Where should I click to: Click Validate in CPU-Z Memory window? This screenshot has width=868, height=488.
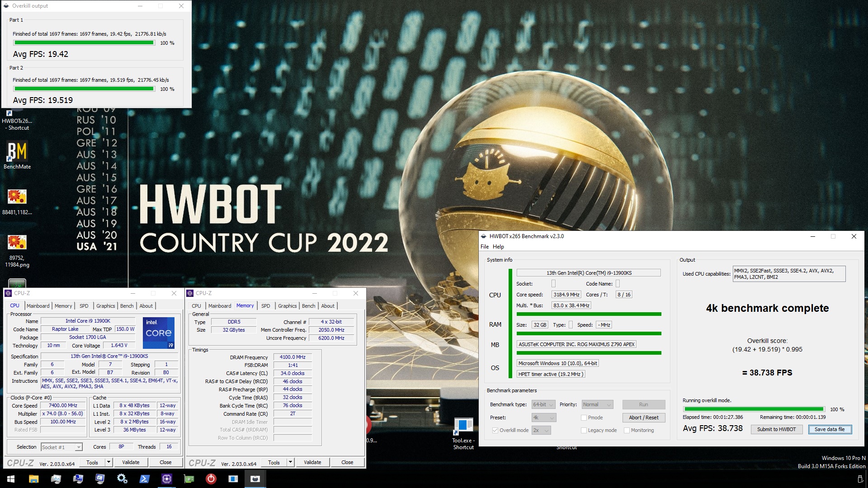[x=312, y=462]
